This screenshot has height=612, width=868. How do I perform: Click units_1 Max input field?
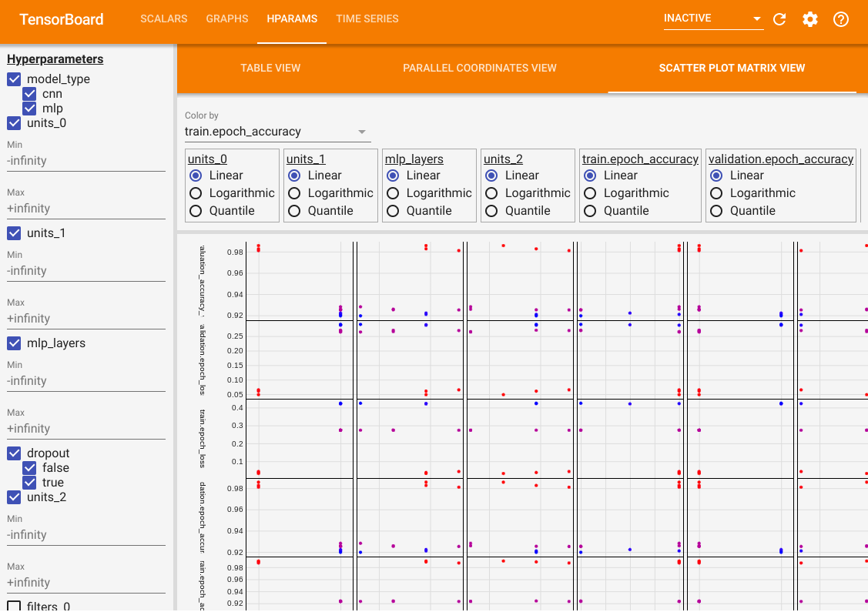[85, 319]
